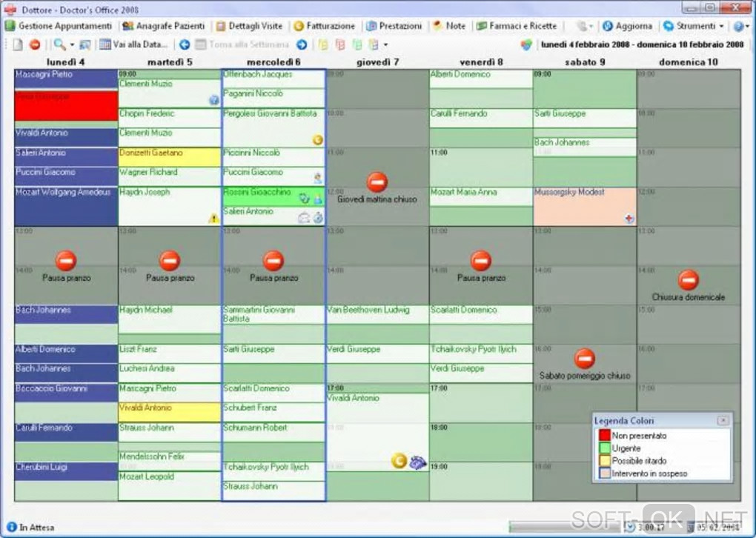Click phone icon on Thursday Vivaldi appointment
756x538 pixels.
coord(417,462)
